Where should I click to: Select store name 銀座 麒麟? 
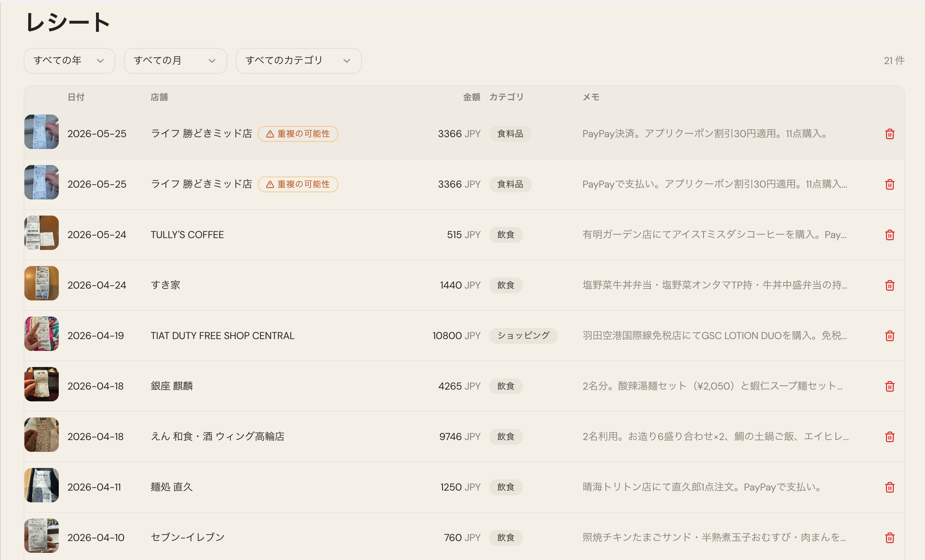172,386
